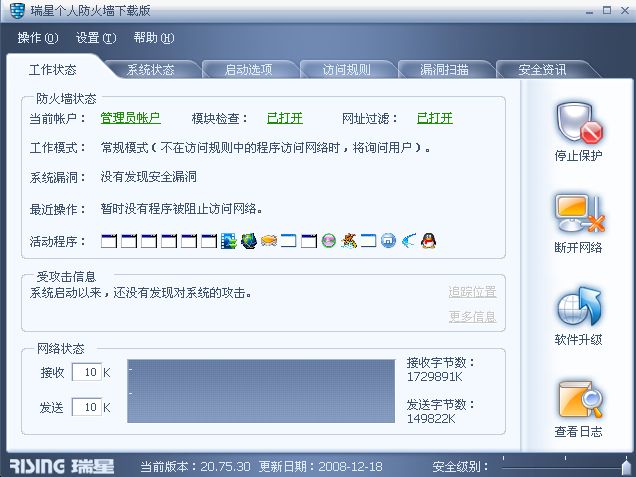Switch to the 访问规则 tab

point(346,70)
